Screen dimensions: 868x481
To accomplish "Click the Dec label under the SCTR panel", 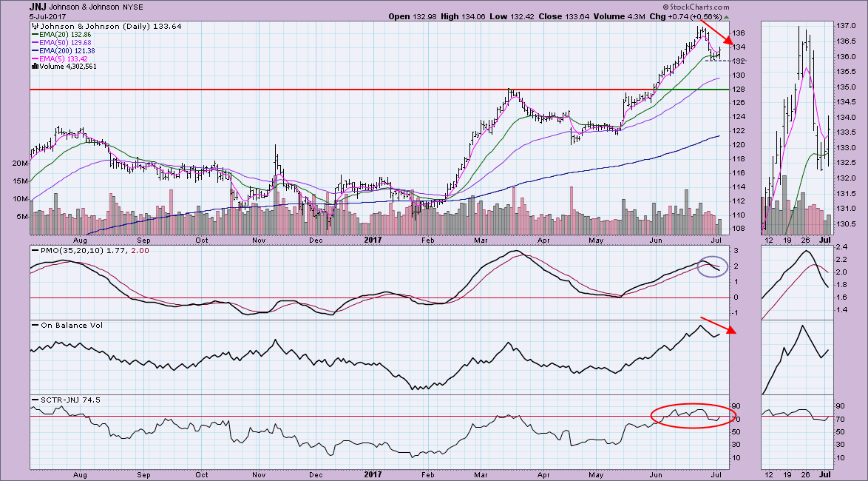I will (316, 474).
